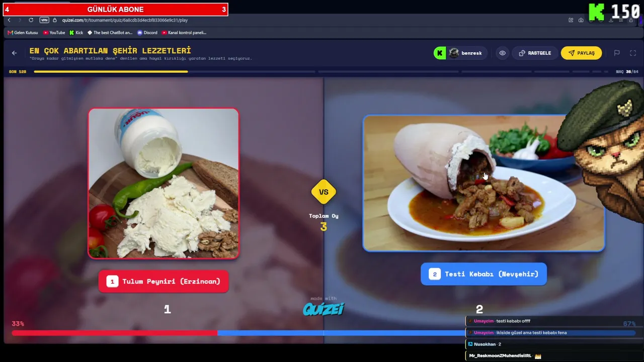Open the Kanal kontrol paneli bookmark

184,33
